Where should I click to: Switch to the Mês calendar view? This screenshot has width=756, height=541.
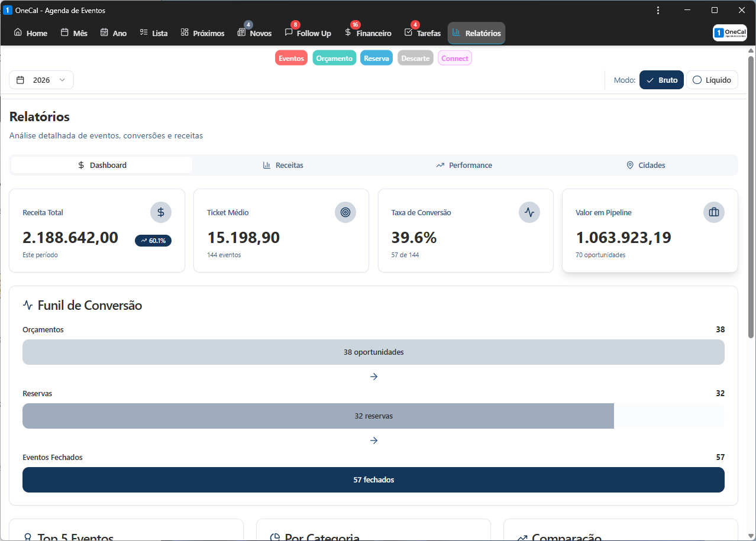pos(74,33)
